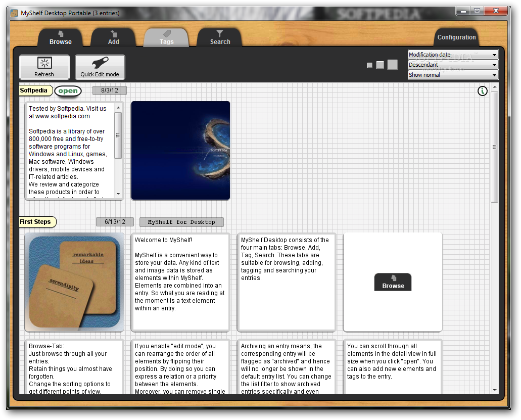This screenshot has width=521, height=420.
Task: Open the Modification date sort dropdown
Action: coord(453,55)
